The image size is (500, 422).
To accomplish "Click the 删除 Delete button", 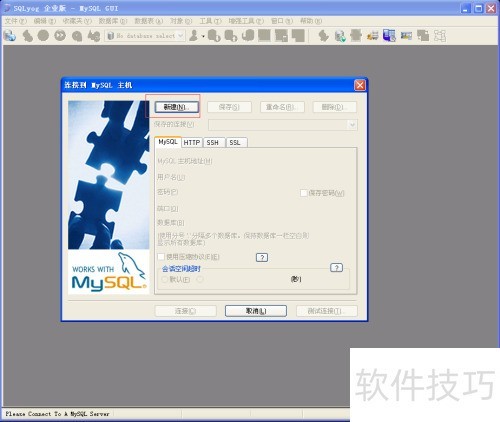I will point(335,107).
